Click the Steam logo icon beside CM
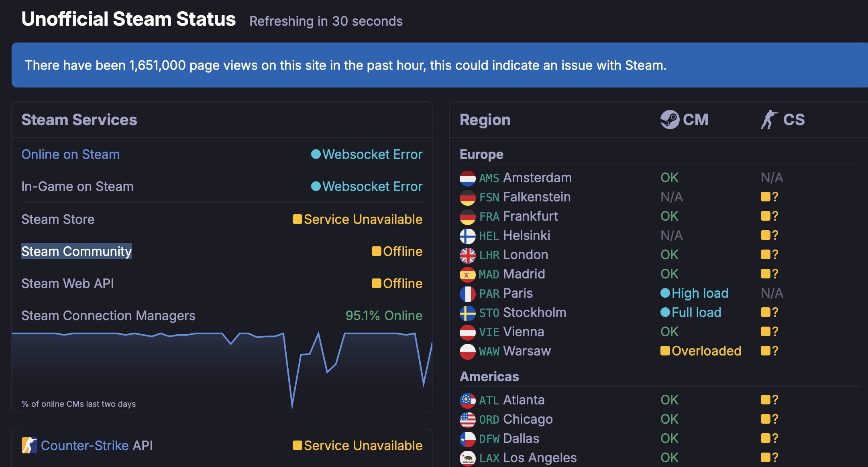868x467 pixels. point(670,120)
